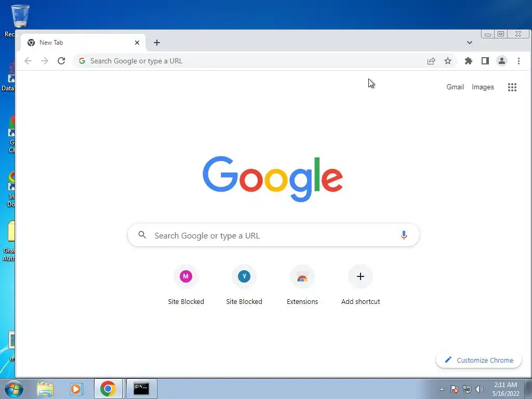Image resolution: width=532 pixels, height=399 pixels.
Task: Open the Extensions puzzle icon
Action: click(x=469, y=61)
